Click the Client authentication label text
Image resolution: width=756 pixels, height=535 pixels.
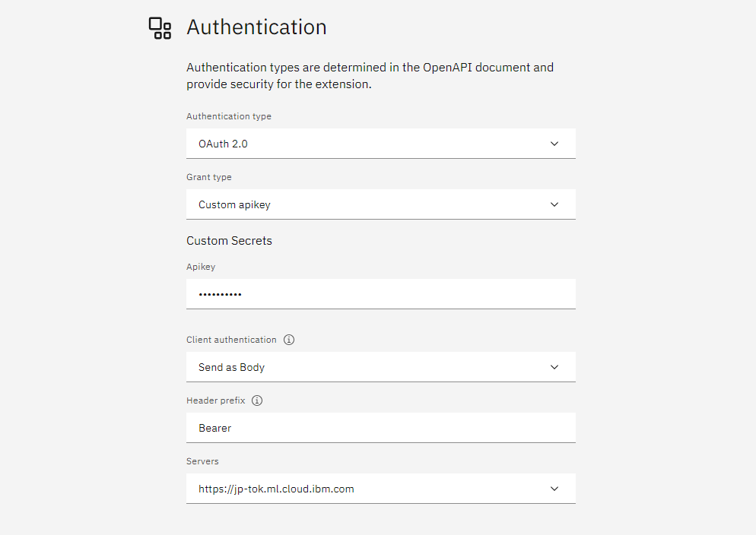(231, 340)
